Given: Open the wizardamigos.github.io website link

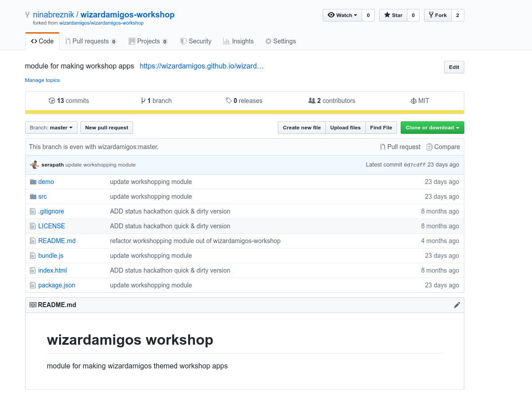Looking at the screenshot, I should [202, 66].
